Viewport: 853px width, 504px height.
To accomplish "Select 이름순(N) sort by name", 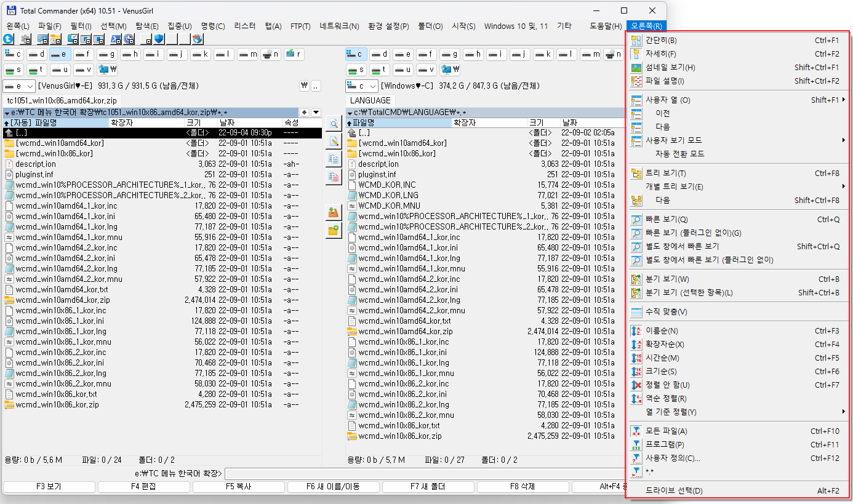I will (737, 331).
